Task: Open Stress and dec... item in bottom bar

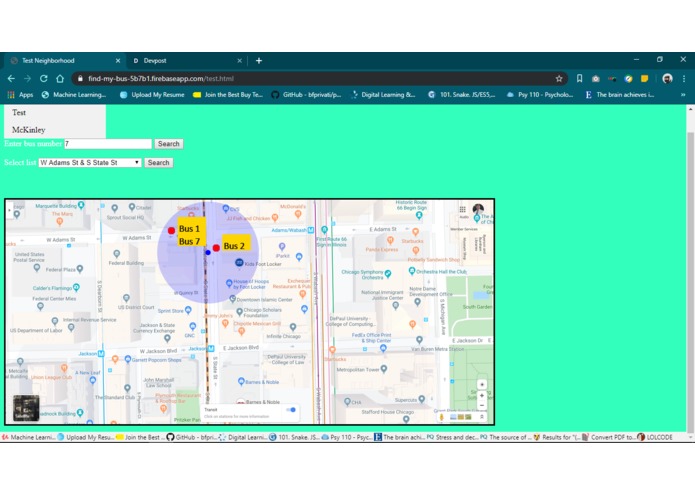Action: point(452,437)
